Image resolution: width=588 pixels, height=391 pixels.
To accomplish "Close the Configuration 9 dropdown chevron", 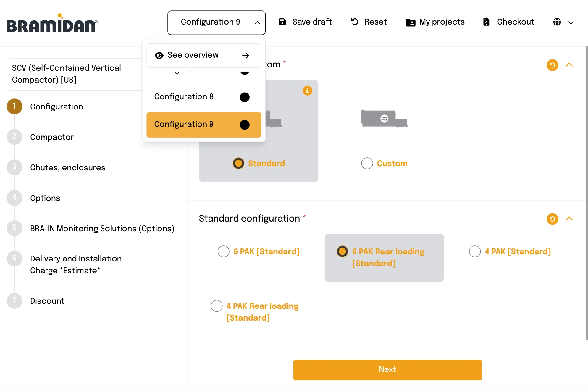I will tap(257, 22).
